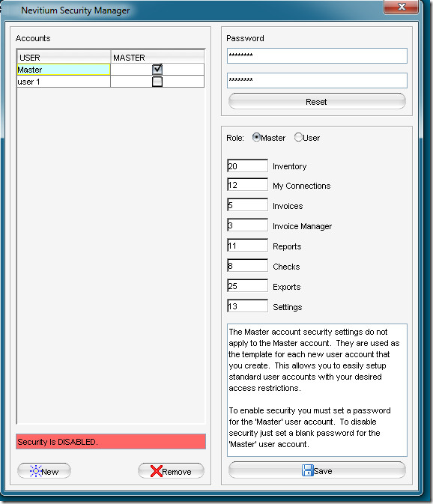The image size is (433, 504).
Task: Click the USER column header
Action: pyautogui.click(x=64, y=57)
